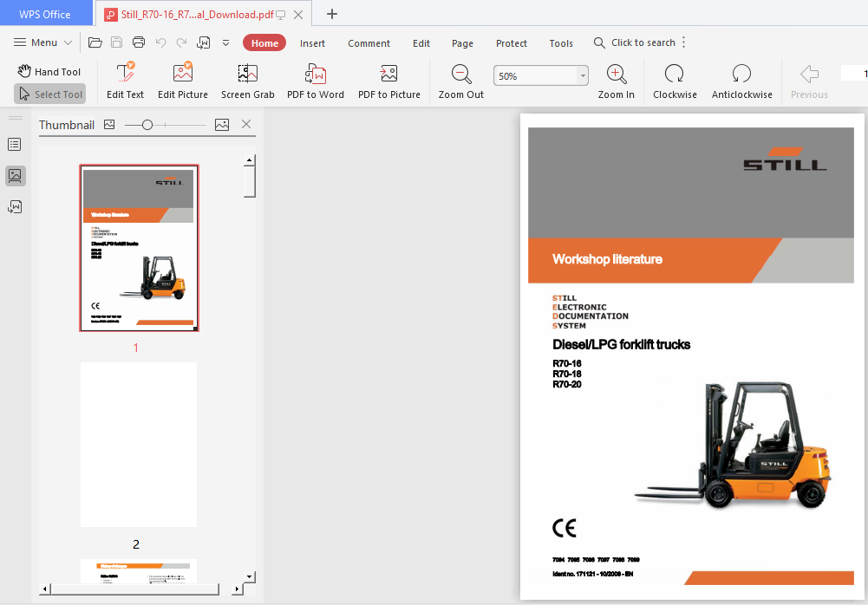Close the Thumbnail panel
The height and width of the screenshot is (605, 868).
246,124
